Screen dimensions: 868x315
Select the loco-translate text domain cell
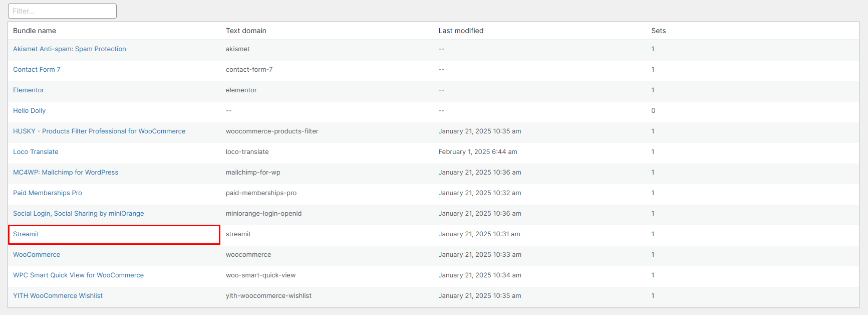pyautogui.click(x=247, y=151)
